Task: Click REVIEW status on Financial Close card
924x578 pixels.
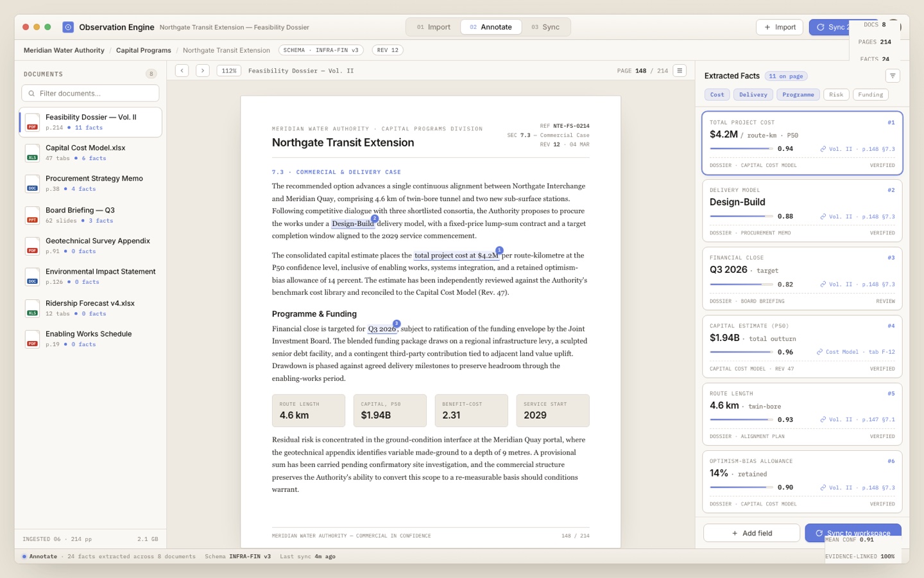Action: 886,301
